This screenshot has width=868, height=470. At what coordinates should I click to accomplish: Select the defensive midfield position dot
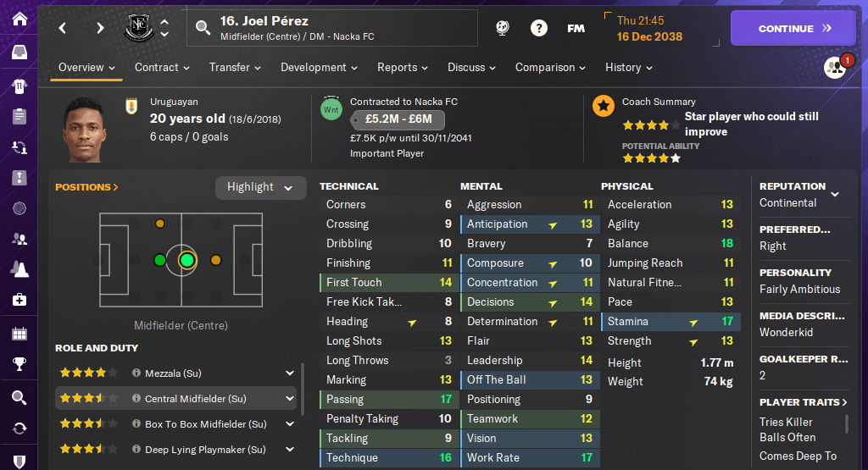coord(160,224)
